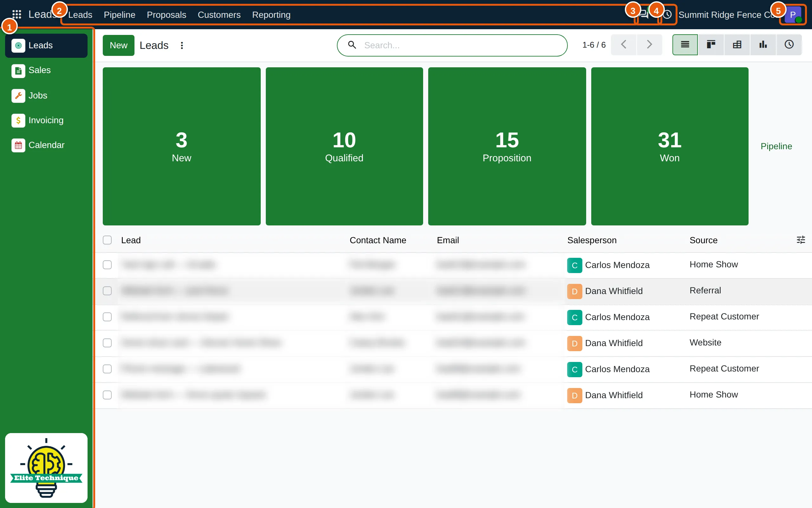Open the user avatar menu
Image resolution: width=812 pixels, height=508 pixels.
pos(793,15)
